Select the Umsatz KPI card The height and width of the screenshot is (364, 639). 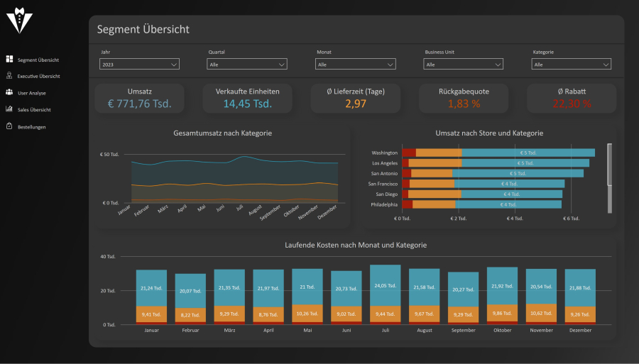point(139,99)
